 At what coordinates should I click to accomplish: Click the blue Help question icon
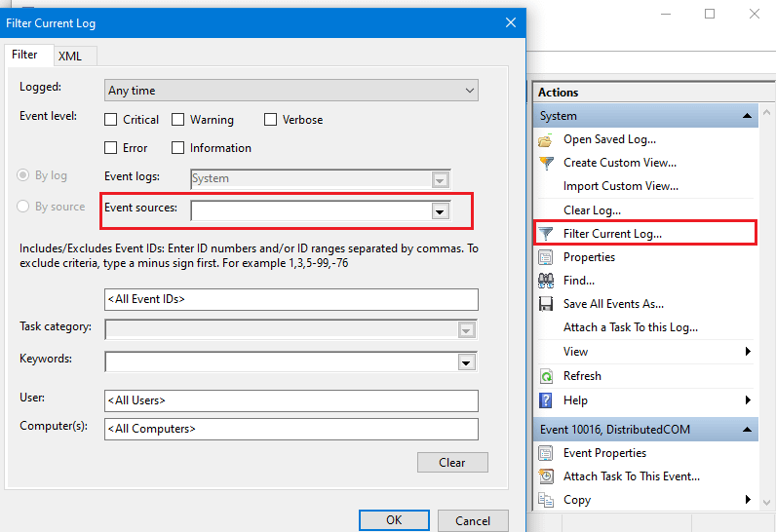[x=546, y=400]
